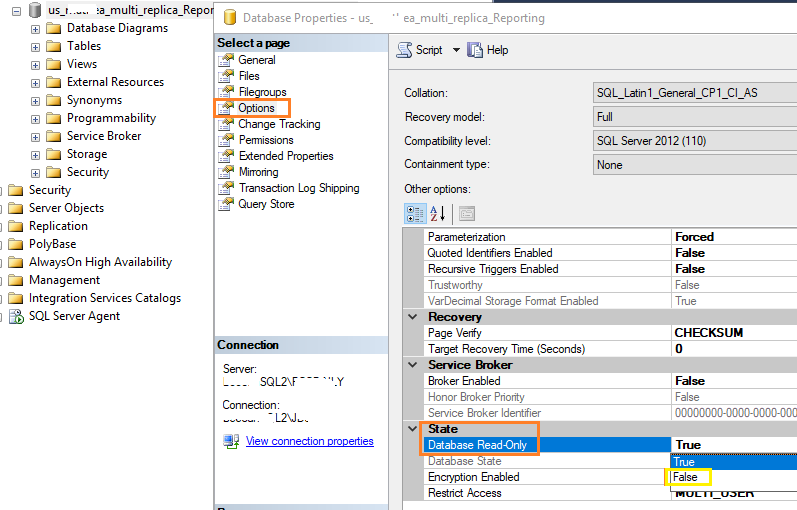Collapse the Service Broker category
This screenshot has height=510, width=797.
[413, 365]
